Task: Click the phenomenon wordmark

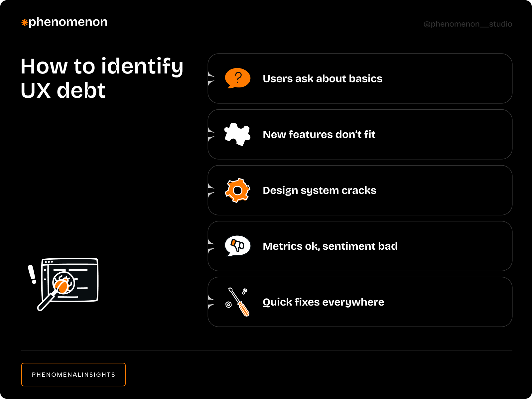Action: [x=68, y=22]
